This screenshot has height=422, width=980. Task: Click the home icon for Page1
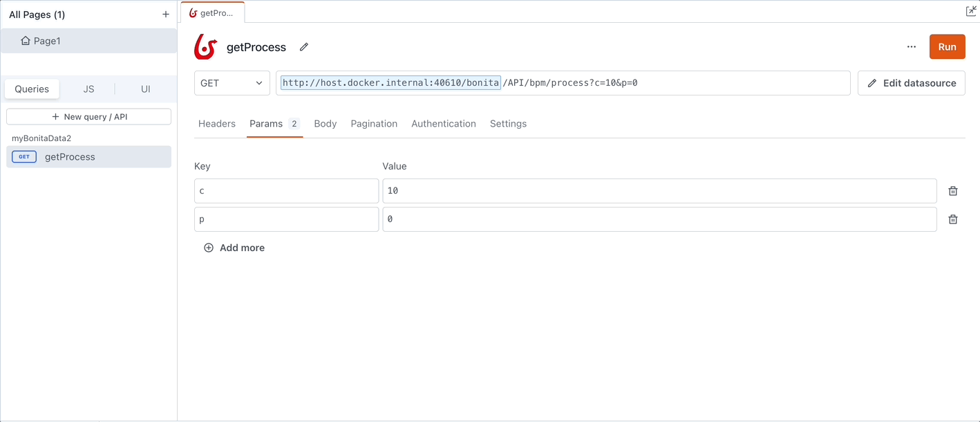[x=26, y=41]
